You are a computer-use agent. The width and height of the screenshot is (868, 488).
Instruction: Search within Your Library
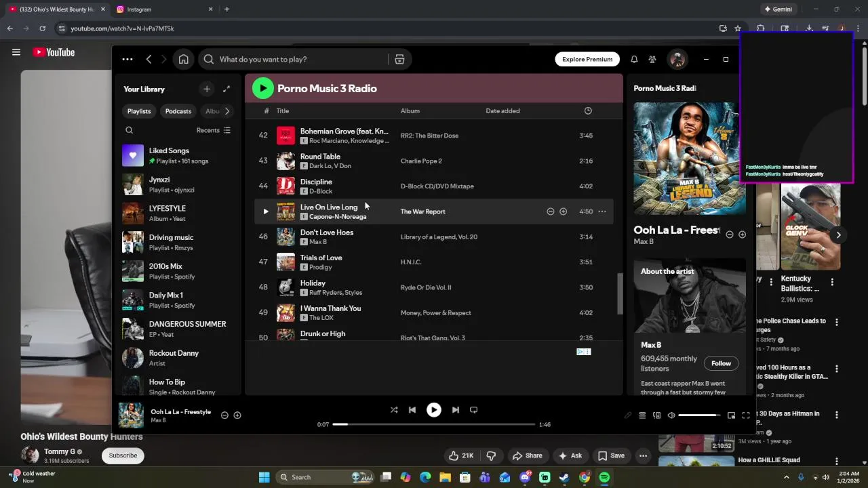click(130, 130)
